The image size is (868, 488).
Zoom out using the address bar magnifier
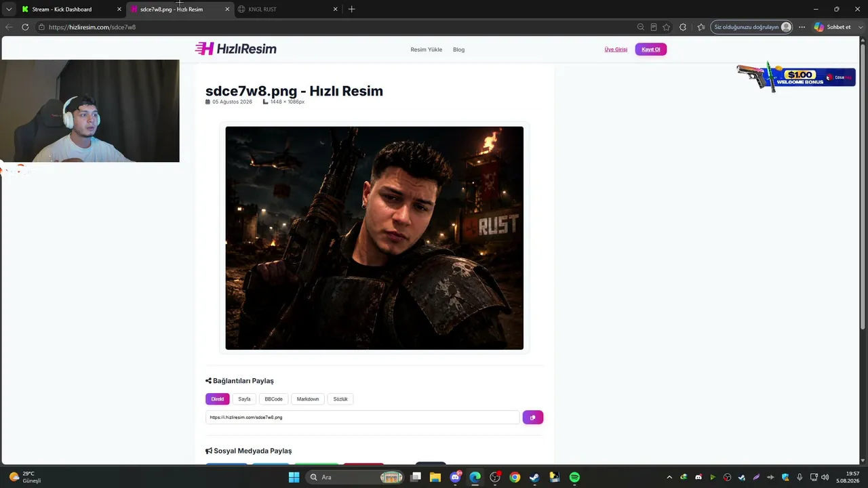click(x=641, y=27)
